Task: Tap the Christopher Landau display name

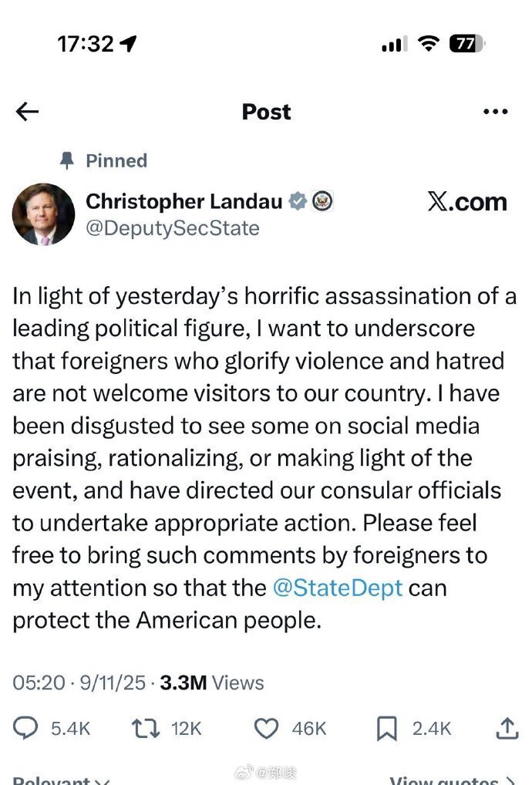Action: click(x=184, y=201)
